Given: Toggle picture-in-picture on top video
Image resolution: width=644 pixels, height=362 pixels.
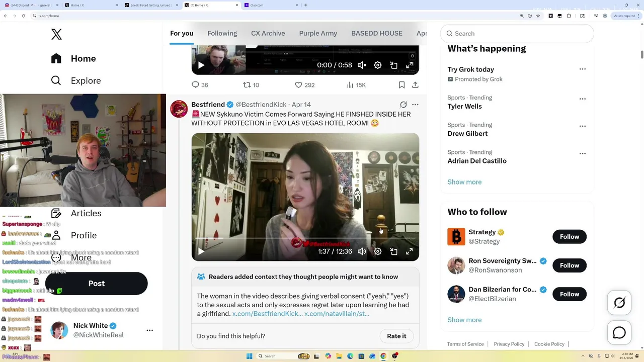Looking at the screenshot, I should 394,65.
